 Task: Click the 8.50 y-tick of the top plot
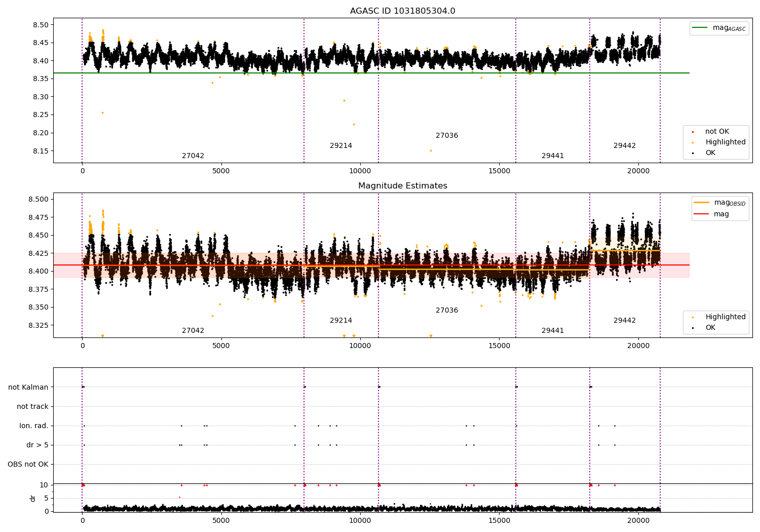(x=40, y=25)
